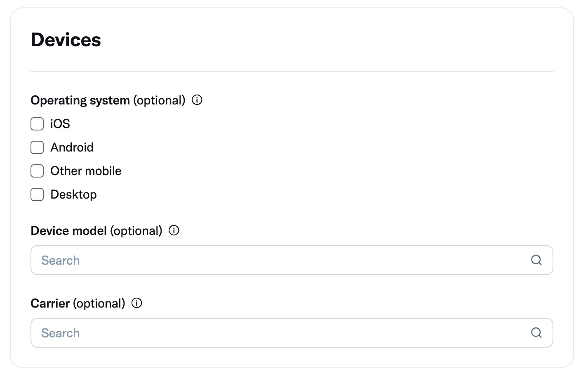
Task: Click the Android label text
Action: point(72,147)
